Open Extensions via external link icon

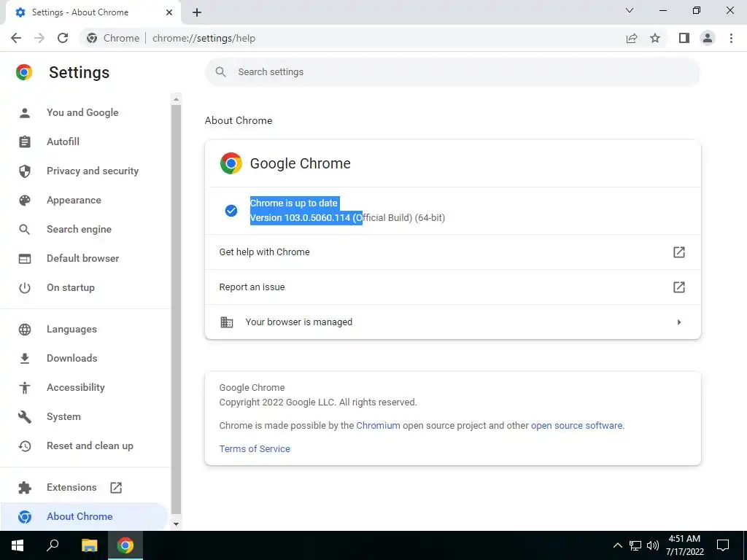(x=116, y=488)
